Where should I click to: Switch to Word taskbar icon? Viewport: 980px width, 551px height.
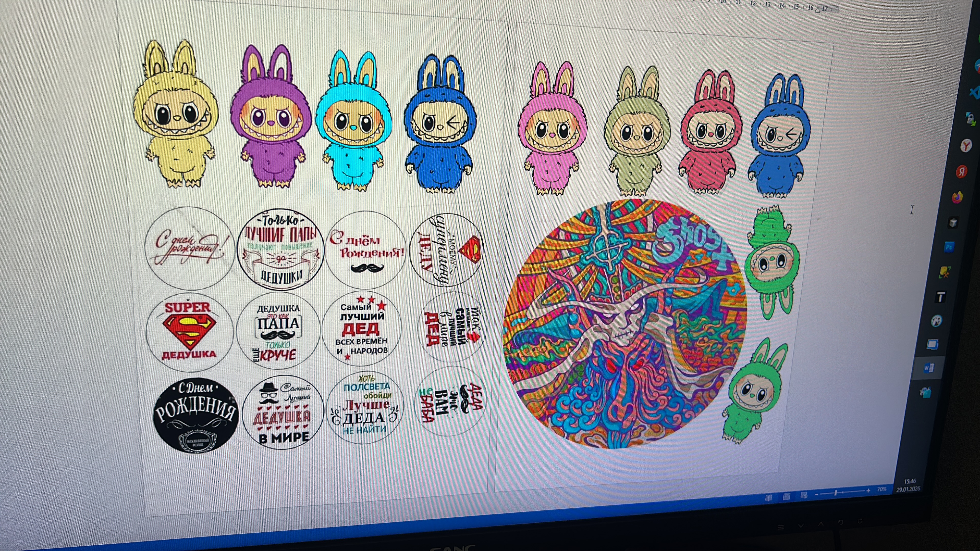click(x=929, y=368)
